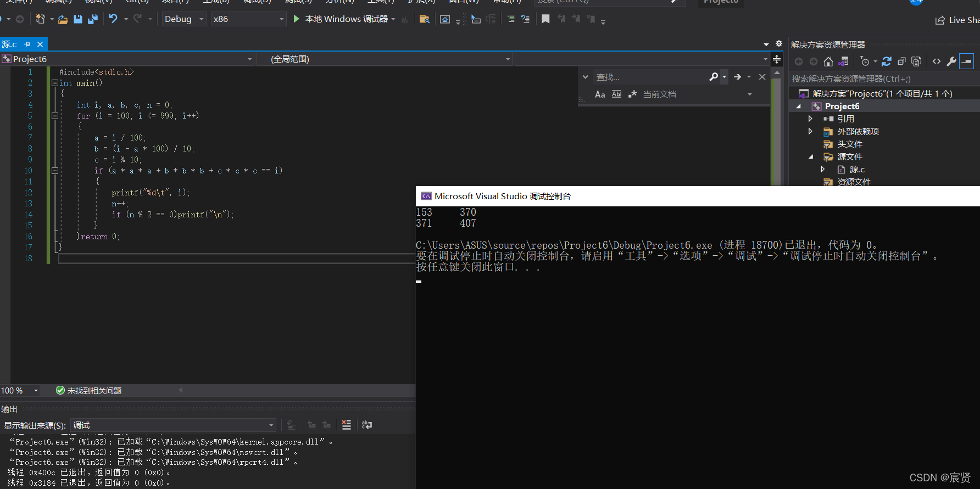Toggle a bookmark on the current line
980x489 pixels.
(545, 19)
